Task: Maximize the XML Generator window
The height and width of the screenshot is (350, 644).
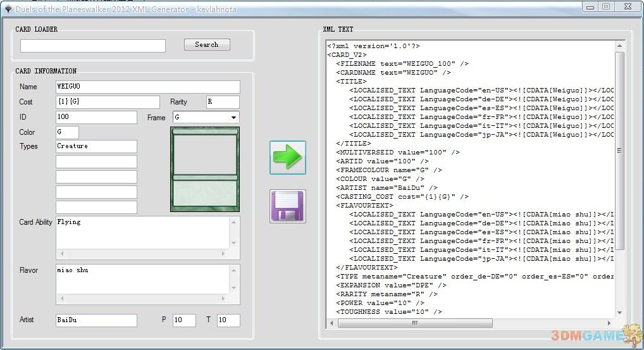Action: tap(606, 6)
